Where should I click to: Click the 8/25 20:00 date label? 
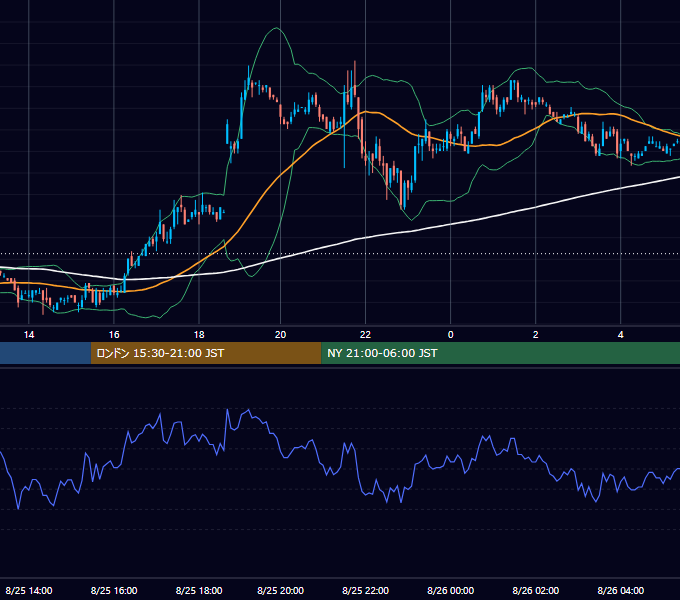point(280,590)
